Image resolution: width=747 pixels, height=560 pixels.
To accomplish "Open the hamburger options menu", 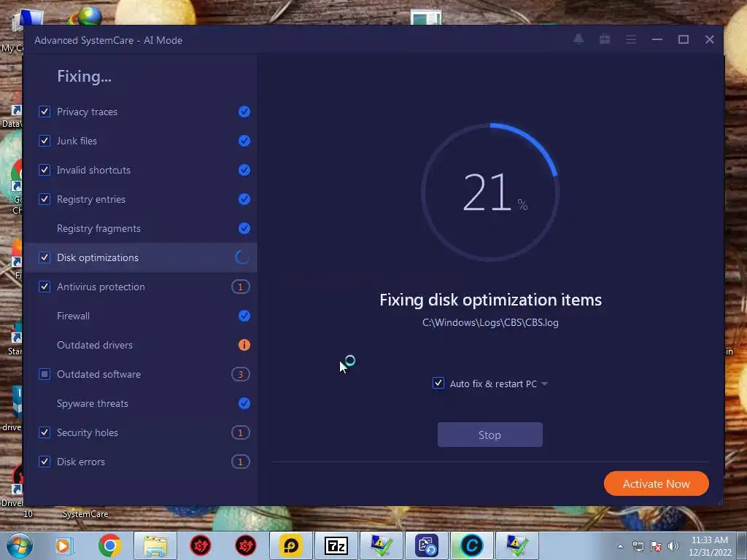I will click(x=631, y=39).
